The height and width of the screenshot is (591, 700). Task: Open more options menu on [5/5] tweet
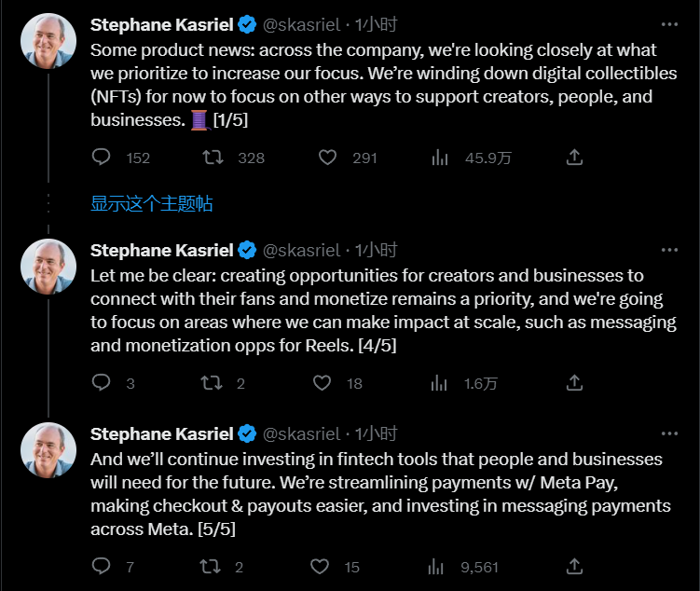pos(669,433)
